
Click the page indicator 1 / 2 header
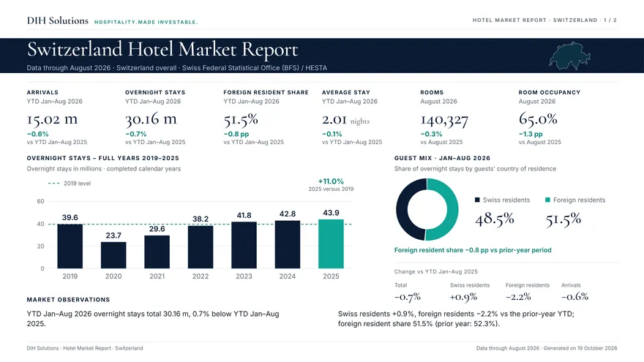tap(610, 20)
